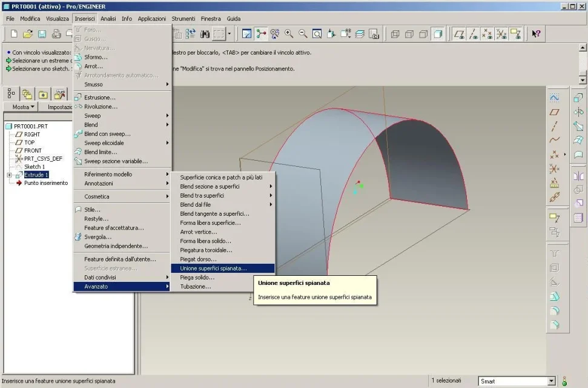Expand the Smusso submenu
This screenshot has width=588, height=388.
pyautogui.click(x=122, y=84)
